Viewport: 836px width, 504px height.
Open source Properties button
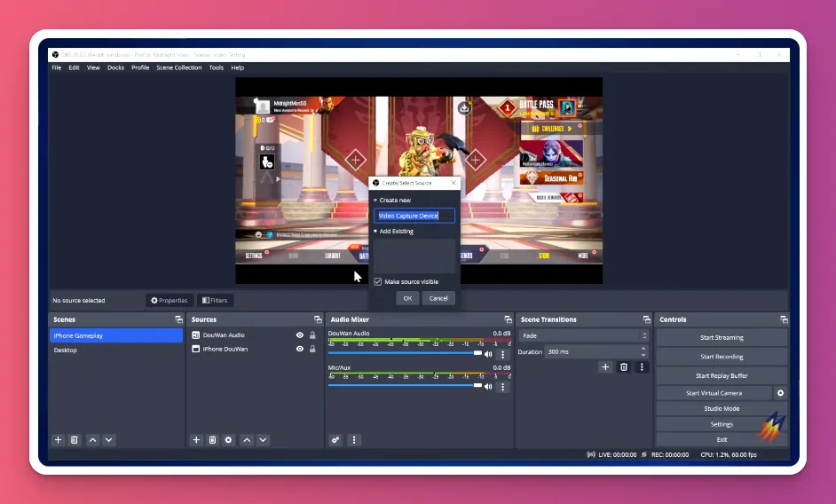(x=169, y=300)
